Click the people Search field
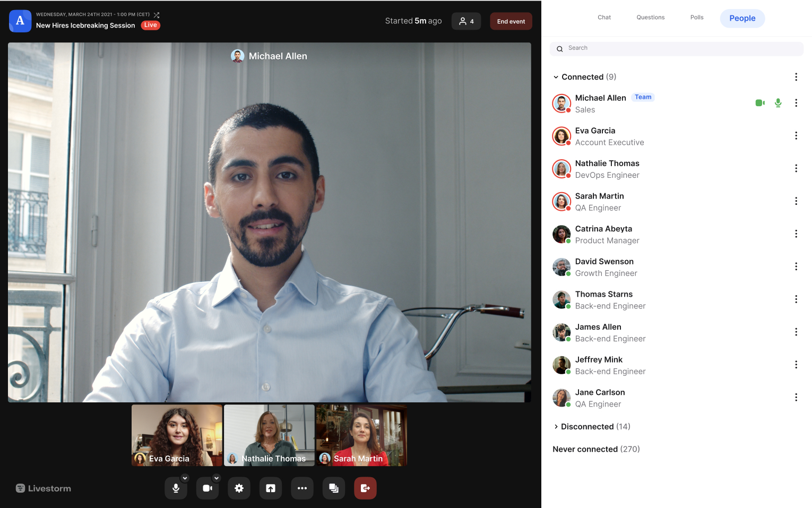 [677, 48]
